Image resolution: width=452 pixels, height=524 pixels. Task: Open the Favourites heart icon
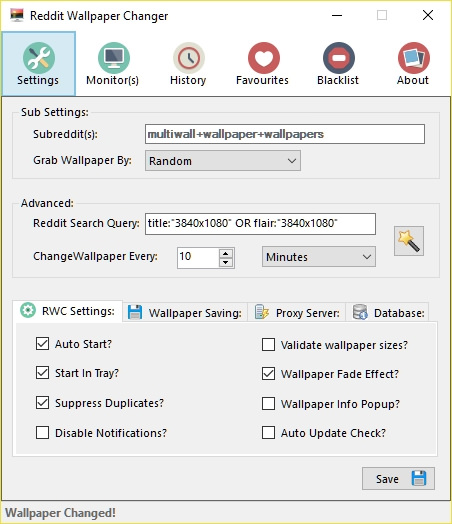pos(264,58)
